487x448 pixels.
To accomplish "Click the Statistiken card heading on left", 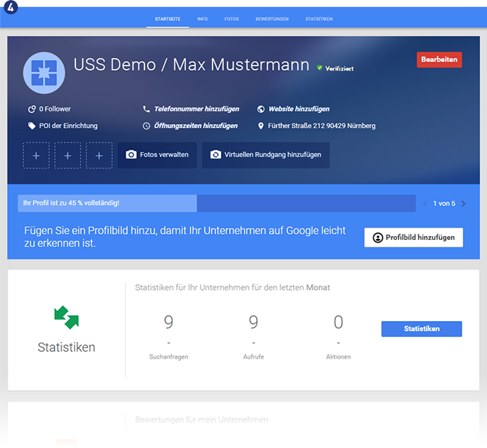I will point(66,347).
